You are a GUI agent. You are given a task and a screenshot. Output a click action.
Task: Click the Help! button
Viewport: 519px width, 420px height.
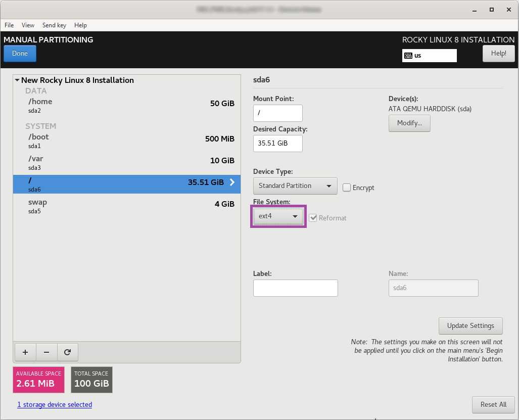[498, 53]
